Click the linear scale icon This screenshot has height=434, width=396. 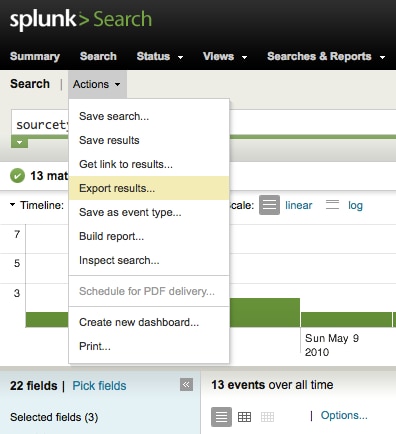(x=269, y=205)
